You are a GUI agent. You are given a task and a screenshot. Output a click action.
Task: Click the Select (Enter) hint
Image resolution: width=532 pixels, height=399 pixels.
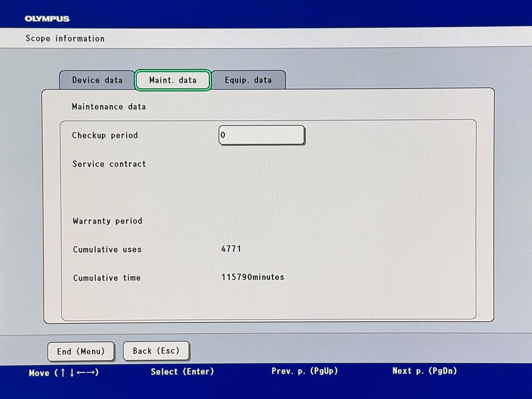(x=182, y=372)
